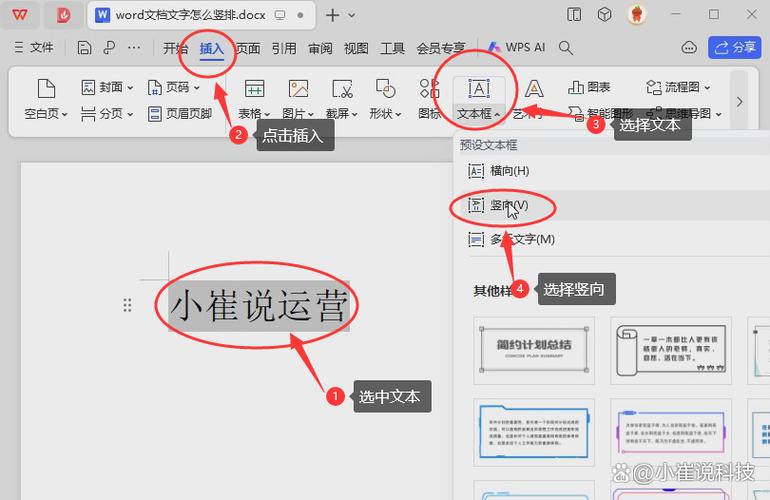Switch to the 开始 ribbon tab

pos(175,48)
